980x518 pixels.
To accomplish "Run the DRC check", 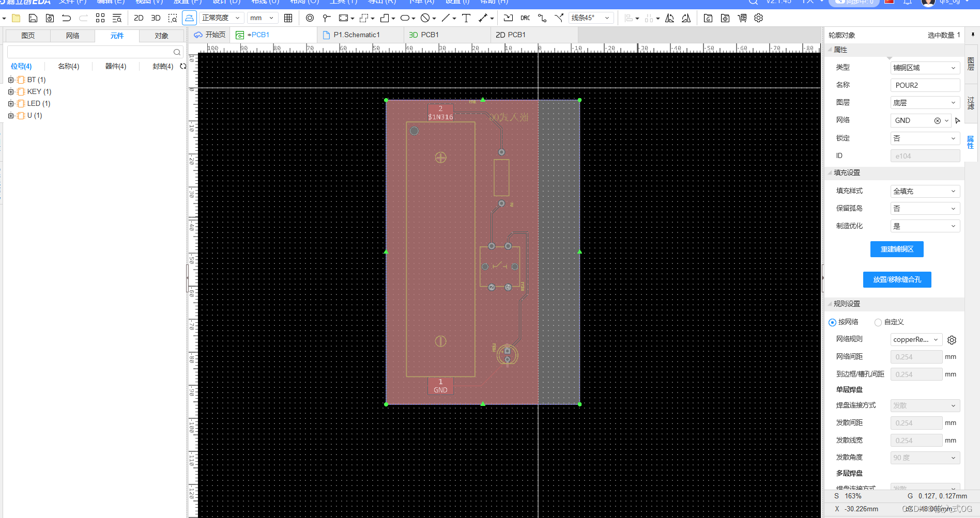I will pyautogui.click(x=525, y=18).
